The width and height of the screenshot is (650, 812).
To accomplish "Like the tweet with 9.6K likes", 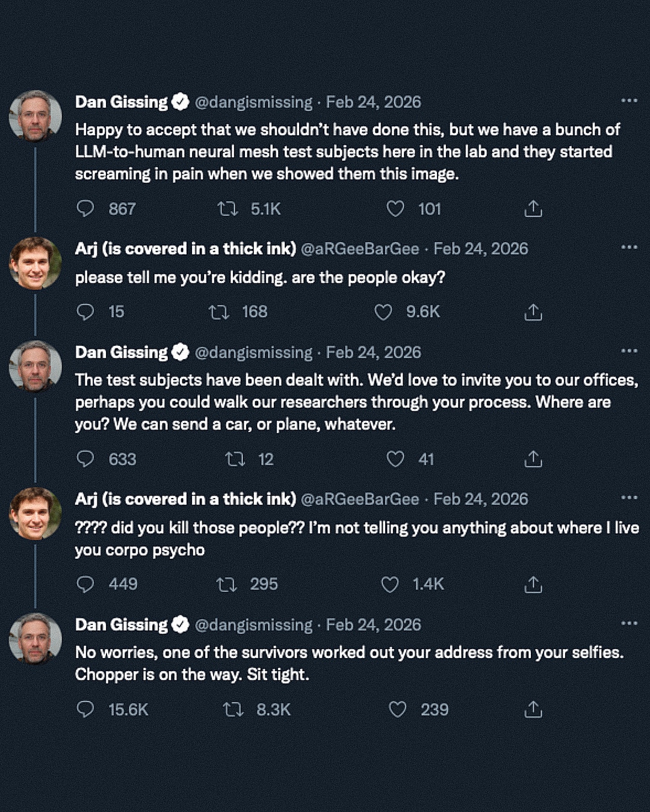I will pos(383,312).
